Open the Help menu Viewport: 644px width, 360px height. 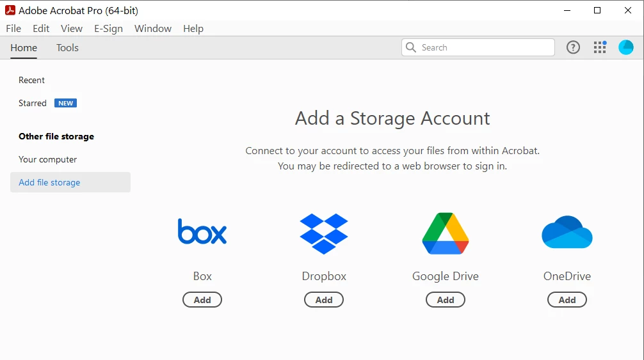(193, 28)
